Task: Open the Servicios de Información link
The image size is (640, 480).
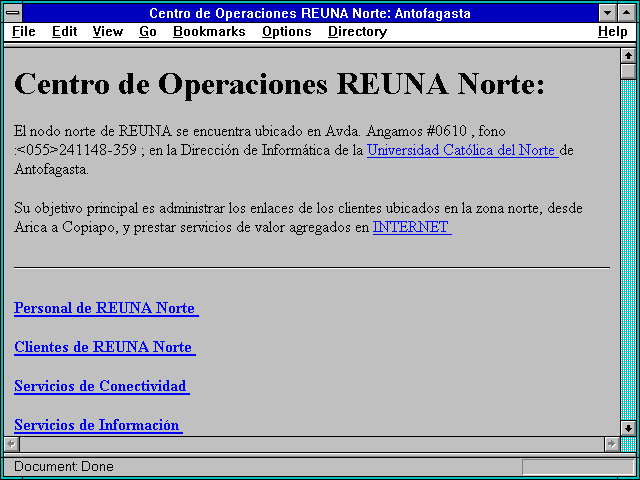Action: point(98,425)
